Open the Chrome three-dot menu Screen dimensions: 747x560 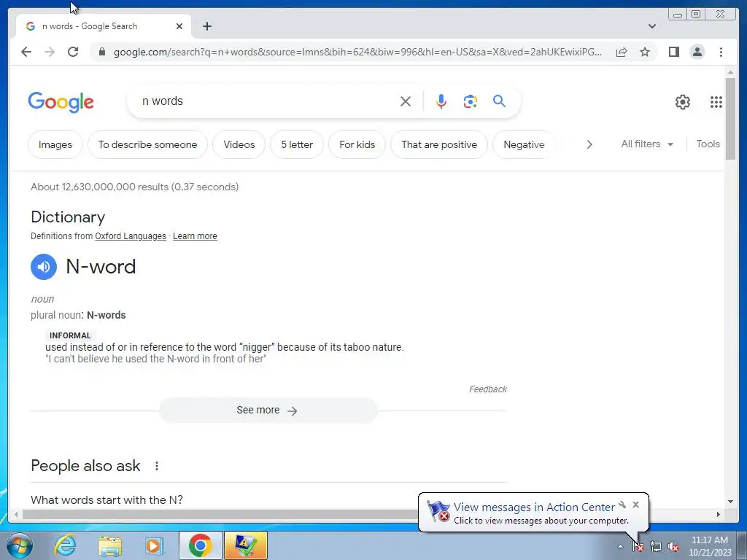point(721,52)
